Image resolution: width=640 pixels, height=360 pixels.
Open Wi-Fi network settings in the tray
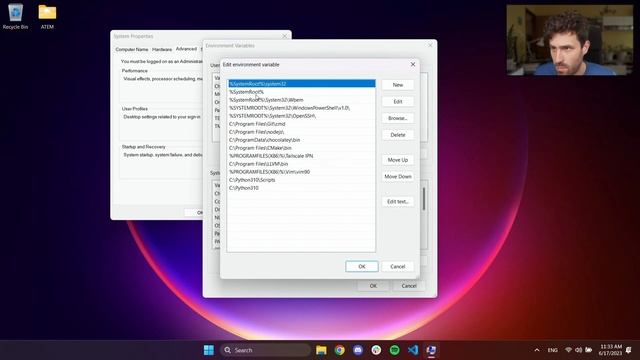tap(568, 350)
